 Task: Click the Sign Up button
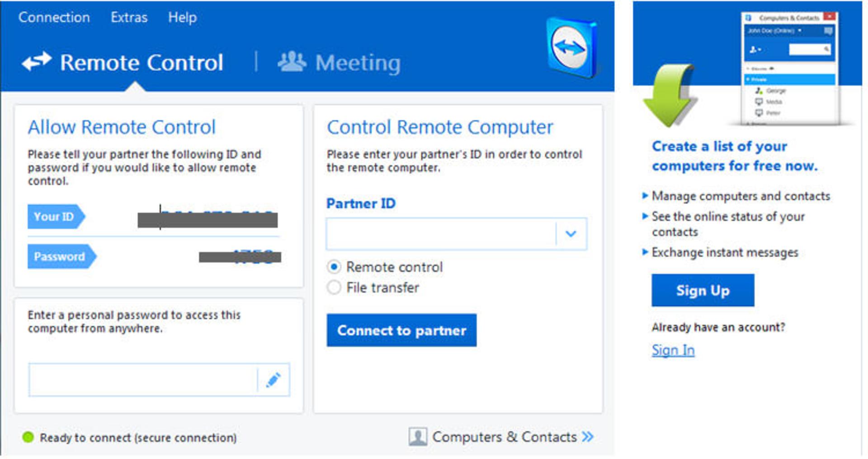703,290
